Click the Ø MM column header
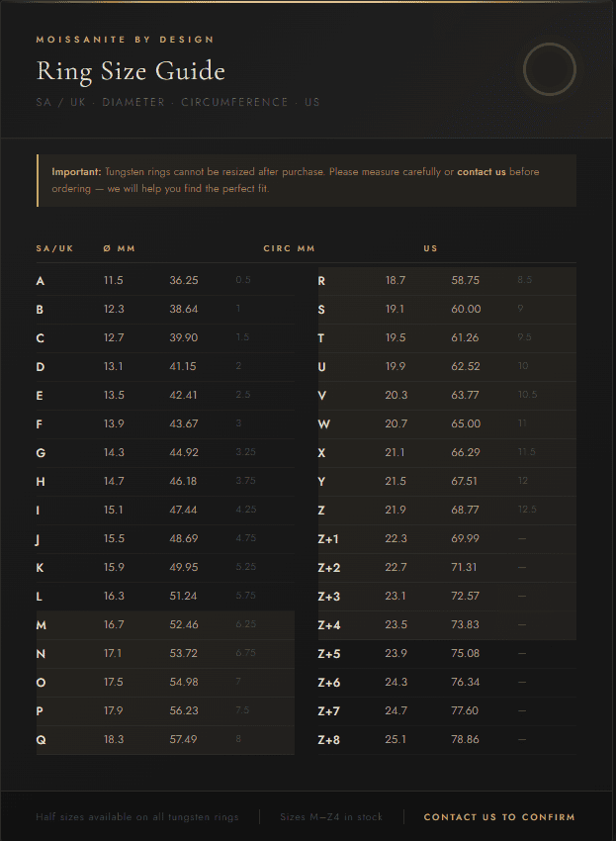 (119, 248)
